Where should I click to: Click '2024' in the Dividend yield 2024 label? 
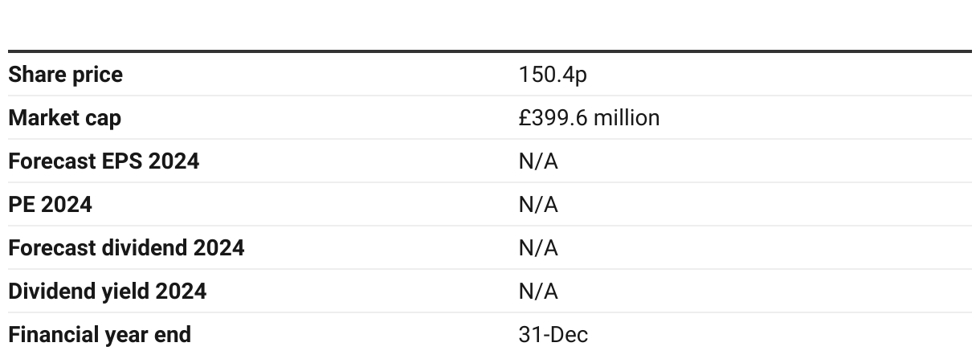click(181, 292)
